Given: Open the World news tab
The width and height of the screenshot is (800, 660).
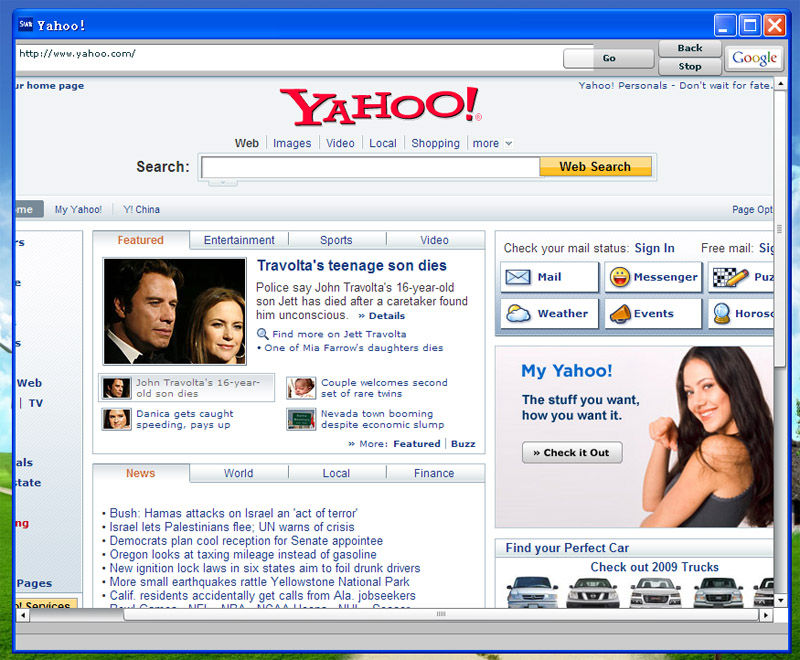Looking at the screenshot, I should click(x=238, y=473).
